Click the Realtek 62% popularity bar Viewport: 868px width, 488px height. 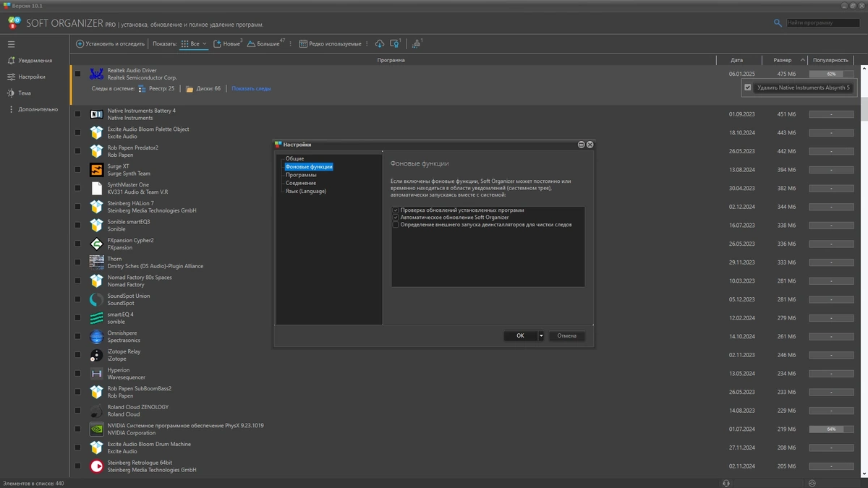(x=831, y=74)
